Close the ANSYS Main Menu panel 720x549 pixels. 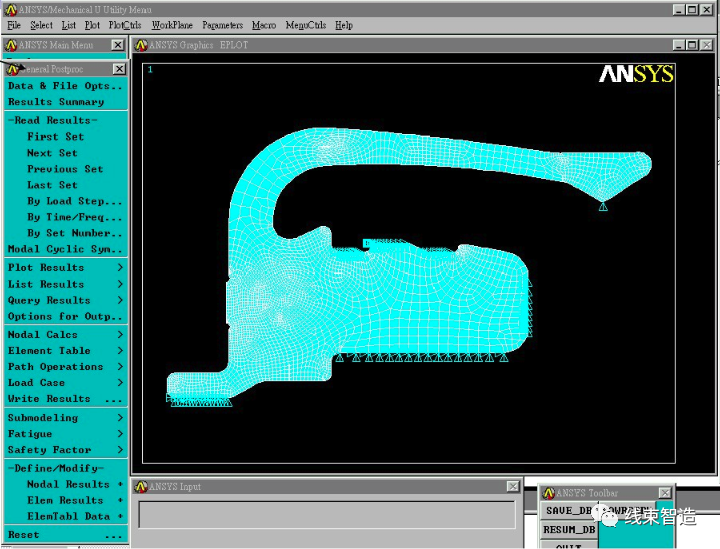pos(118,45)
